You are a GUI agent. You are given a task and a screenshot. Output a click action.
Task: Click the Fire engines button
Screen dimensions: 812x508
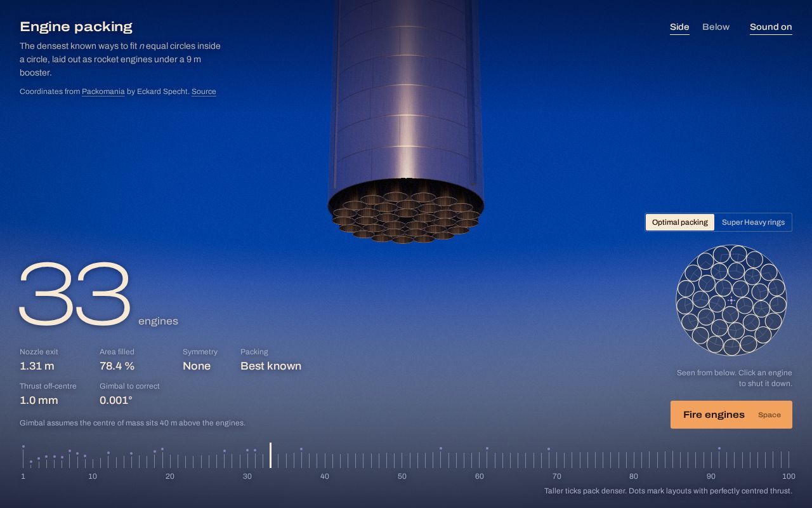(731, 415)
